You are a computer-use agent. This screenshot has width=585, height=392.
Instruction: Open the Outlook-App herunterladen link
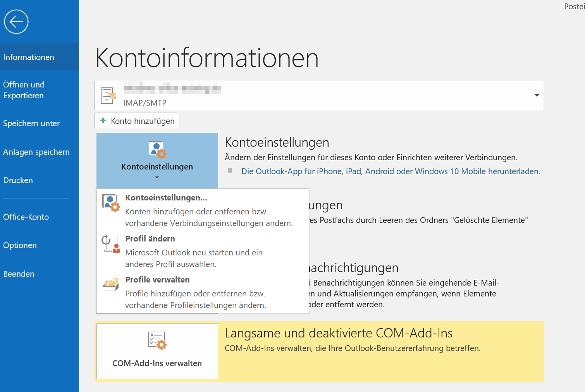[391, 171]
